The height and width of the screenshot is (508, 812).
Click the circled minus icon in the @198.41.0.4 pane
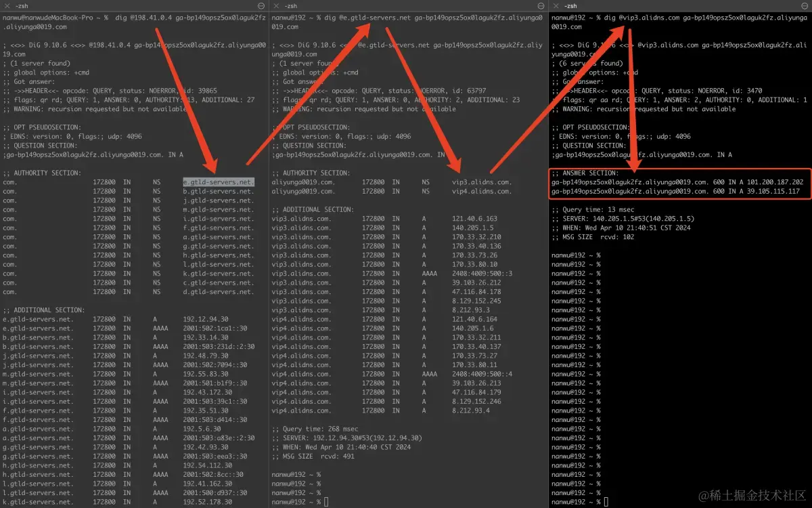point(262,5)
